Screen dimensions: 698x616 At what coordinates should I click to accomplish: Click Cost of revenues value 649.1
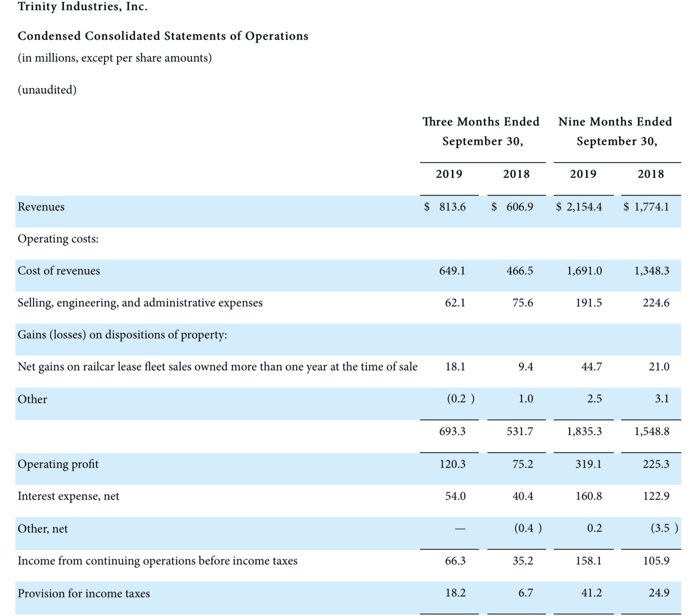click(x=453, y=271)
